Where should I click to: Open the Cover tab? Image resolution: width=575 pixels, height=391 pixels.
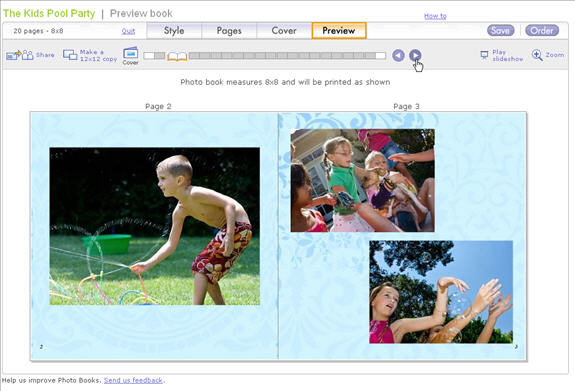click(284, 30)
